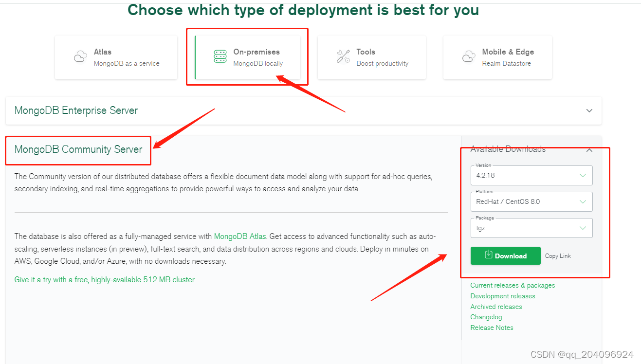Click the free 512 MB cluster link
Viewport: 641px width, 364px height.
click(x=105, y=280)
